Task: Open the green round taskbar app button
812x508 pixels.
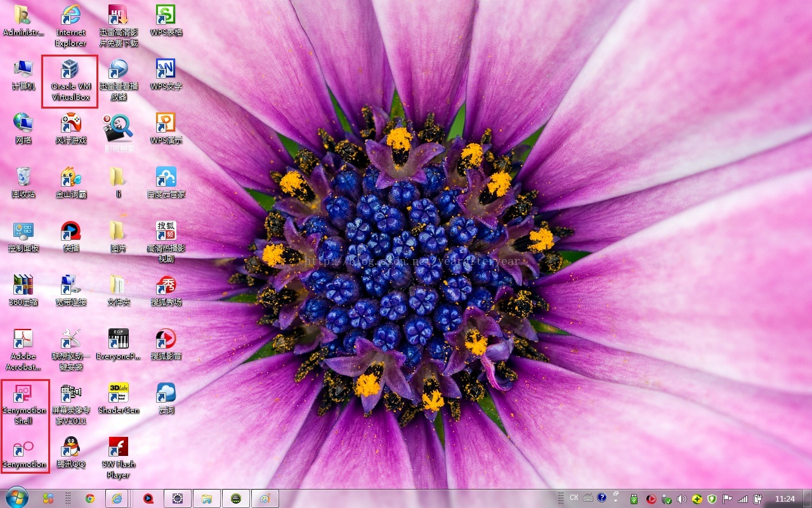Action: coord(235,498)
